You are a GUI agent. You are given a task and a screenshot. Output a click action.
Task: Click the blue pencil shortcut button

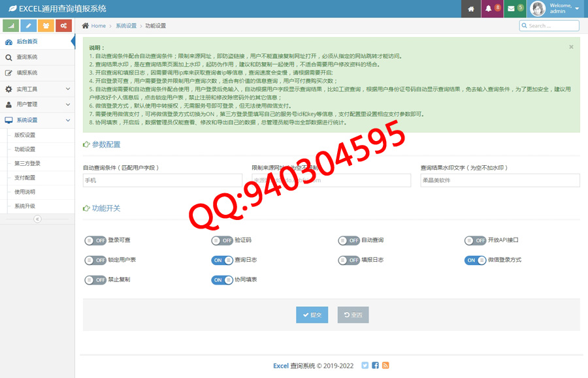coord(28,25)
